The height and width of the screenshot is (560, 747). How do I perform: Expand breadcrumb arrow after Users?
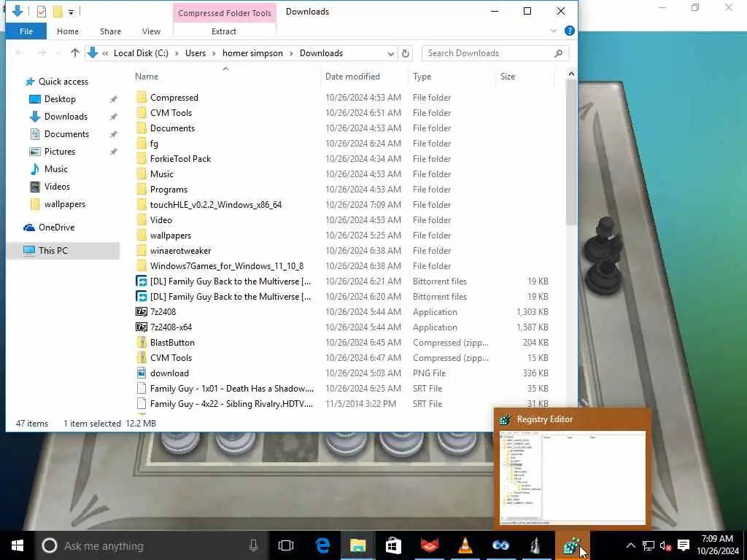point(214,53)
